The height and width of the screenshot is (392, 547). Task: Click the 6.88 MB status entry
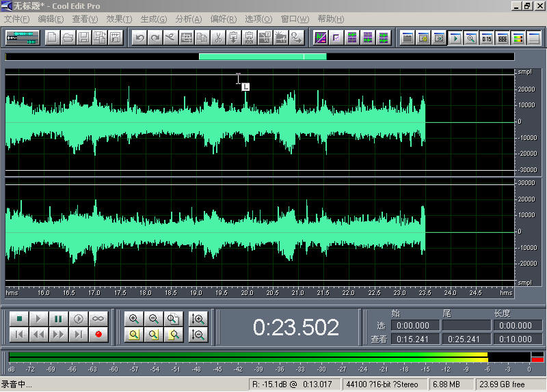click(451, 384)
